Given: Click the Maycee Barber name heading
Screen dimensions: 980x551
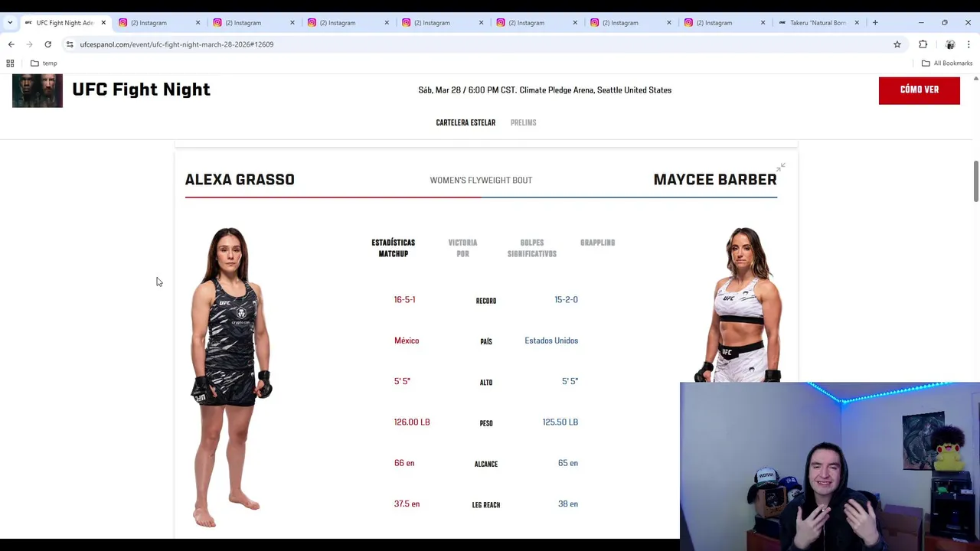Looking at the screenshot, I should click(x=715, y=180).
